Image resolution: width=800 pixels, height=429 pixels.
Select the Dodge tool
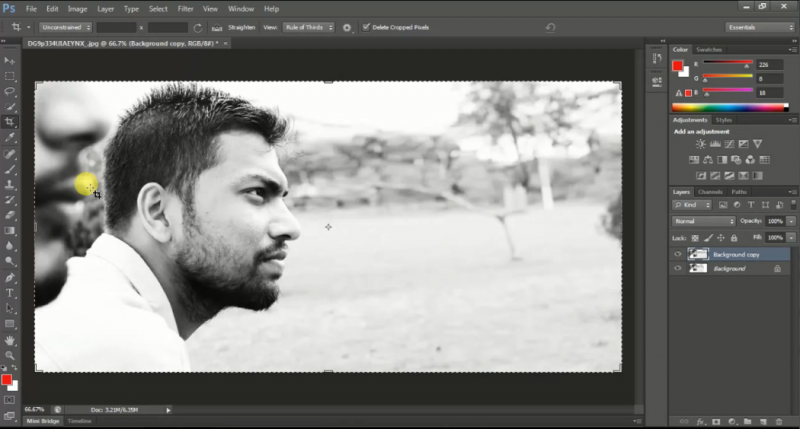10,261
